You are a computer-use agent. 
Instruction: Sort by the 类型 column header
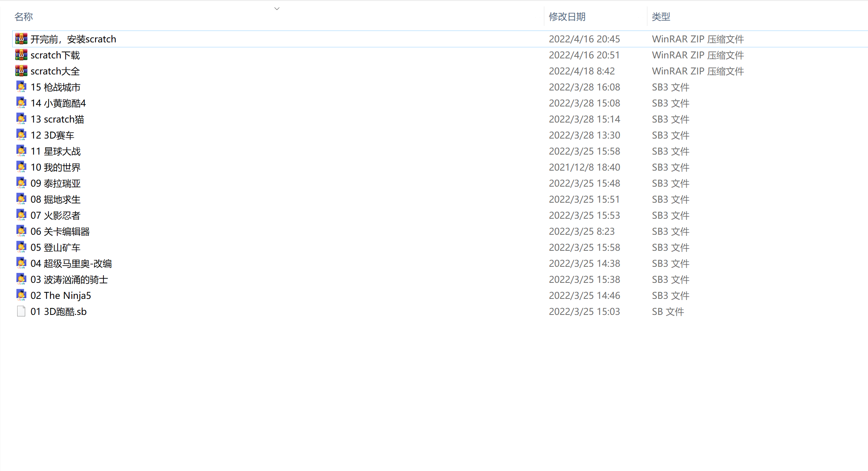point(661,17)
